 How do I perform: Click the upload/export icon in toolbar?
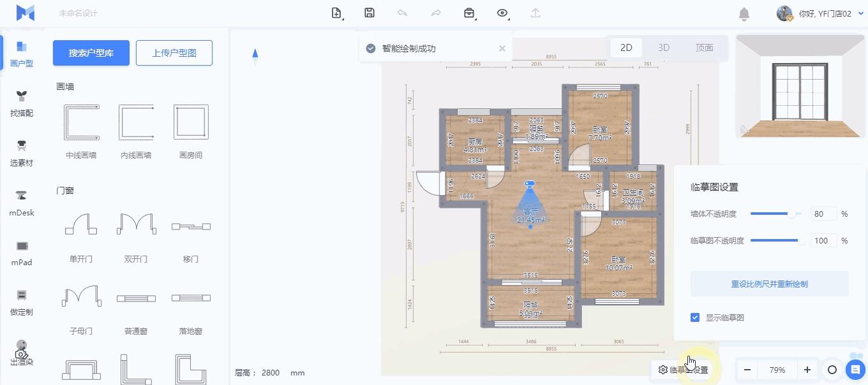[535, 13]
